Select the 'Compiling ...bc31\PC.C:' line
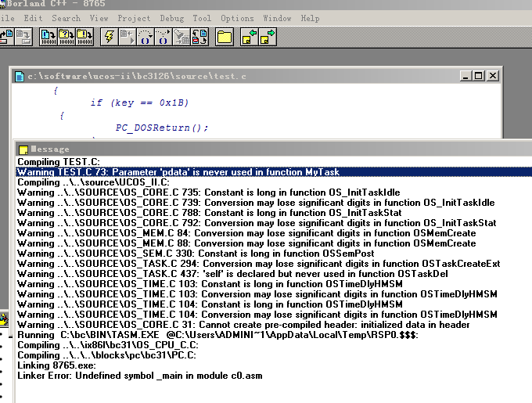 pos(274,355)
